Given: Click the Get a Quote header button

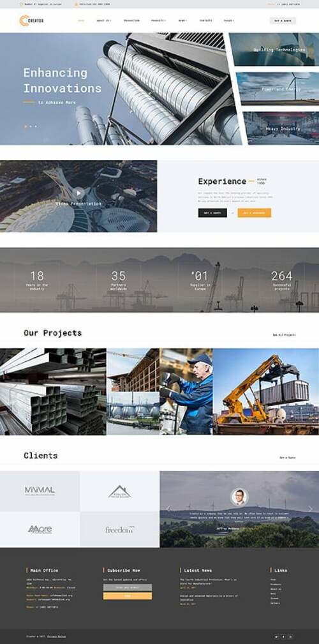Looking at the screenshot, I should tap(283, 20).
